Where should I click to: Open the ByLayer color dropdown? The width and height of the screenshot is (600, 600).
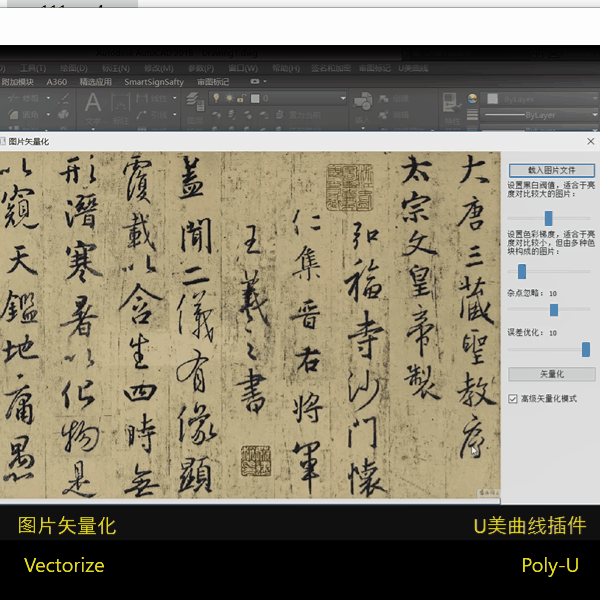[539, 99]
